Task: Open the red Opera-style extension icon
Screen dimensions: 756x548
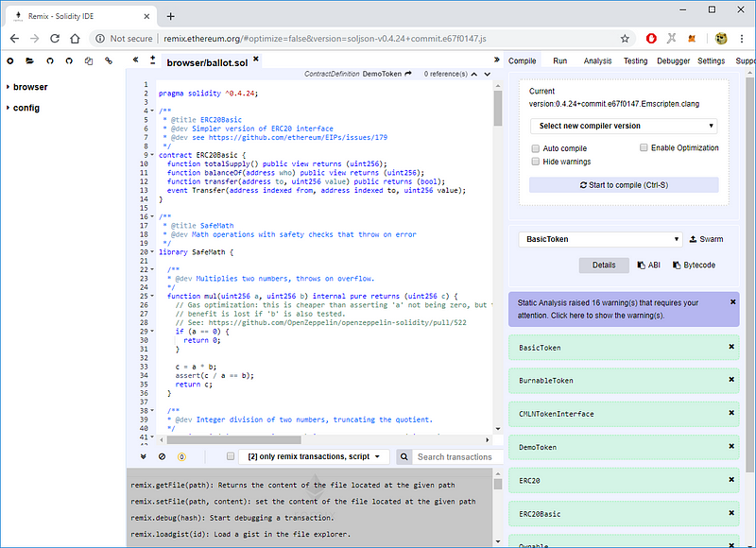Action: pyautogui.click(x=651, y=39)
